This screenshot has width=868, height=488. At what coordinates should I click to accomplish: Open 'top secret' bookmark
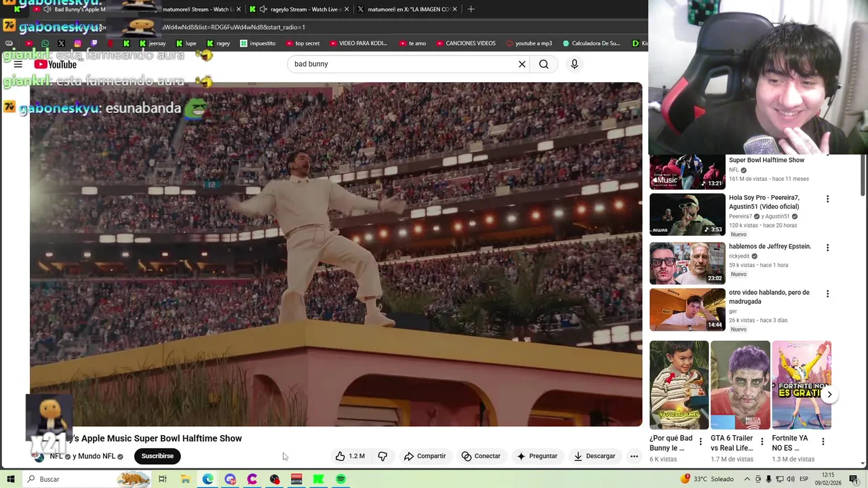[x=302, y=43]
